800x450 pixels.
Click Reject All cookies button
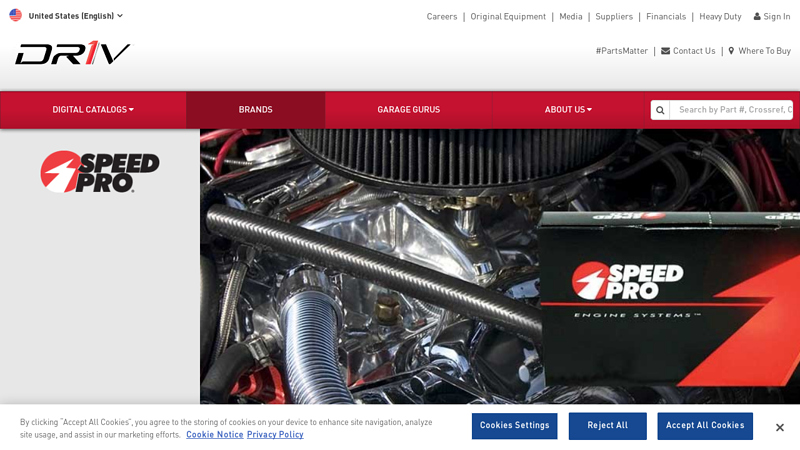click(x=608, y=426)
